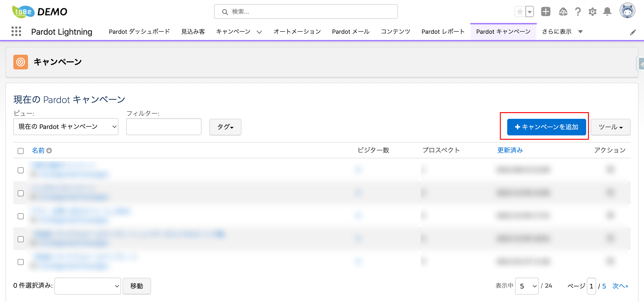Click the 移動 button
This screenshot has height=302, width=644.
[137, 286]
